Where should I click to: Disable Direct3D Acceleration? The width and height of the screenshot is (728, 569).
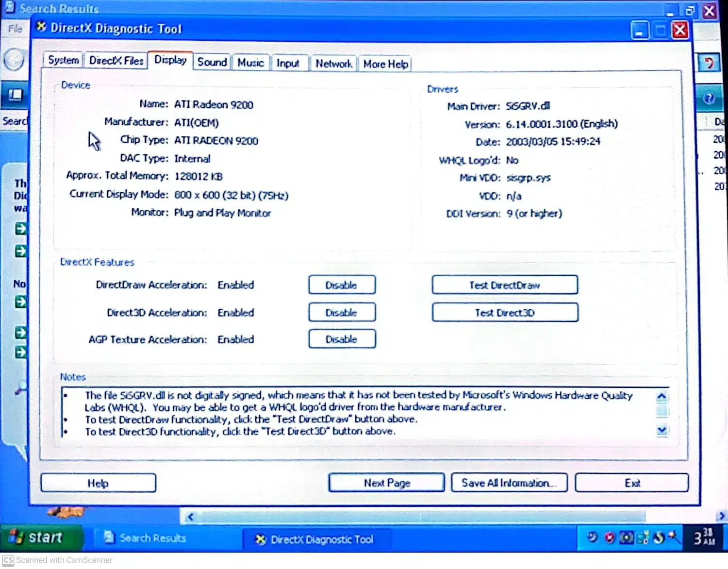pyautogui.click(x=342, y=313)
